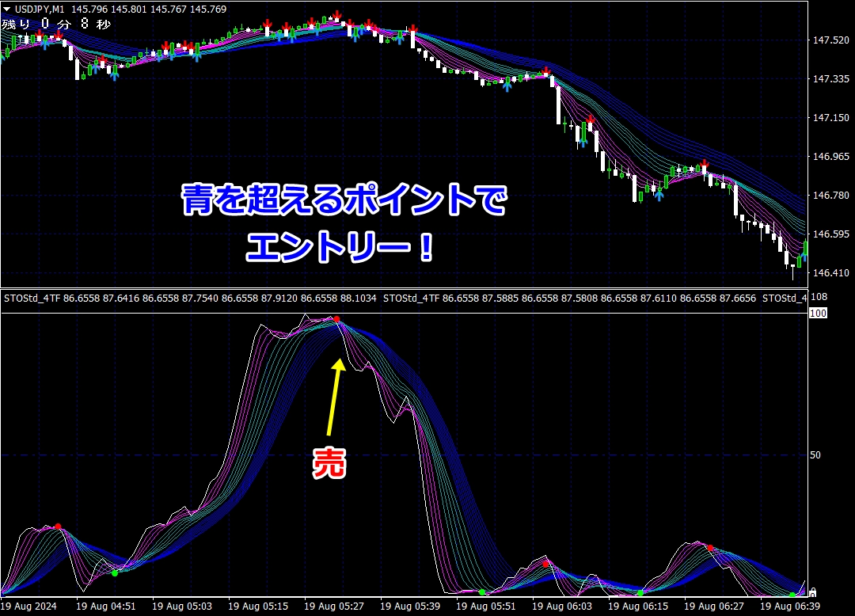Click the yellow arrow pointing at the peak

[x=336, y=396]
